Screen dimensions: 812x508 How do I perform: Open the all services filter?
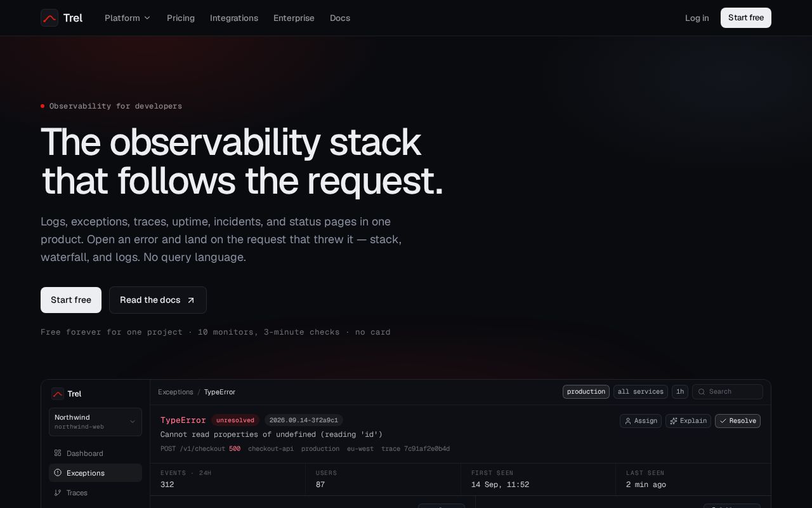coord(641,392)
